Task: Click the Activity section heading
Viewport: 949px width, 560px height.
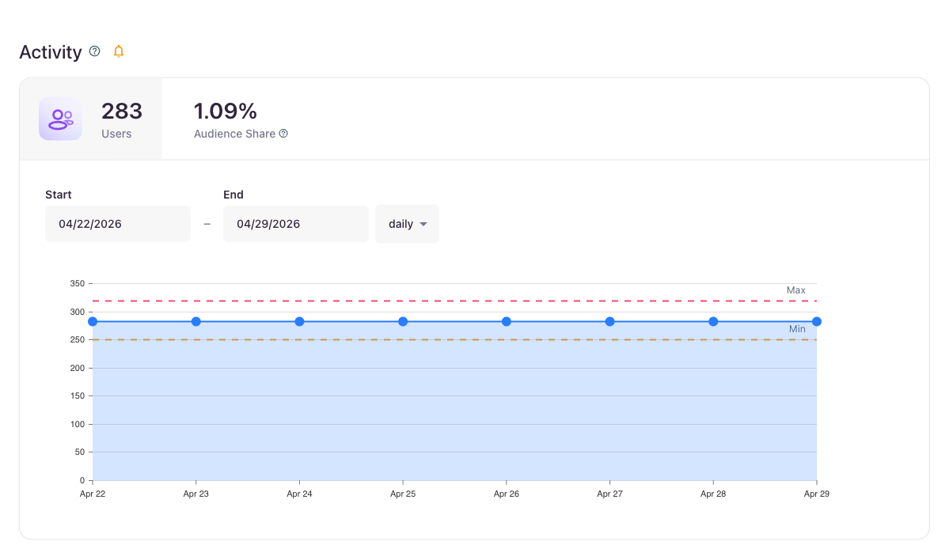Action: (x=50, y=52)
